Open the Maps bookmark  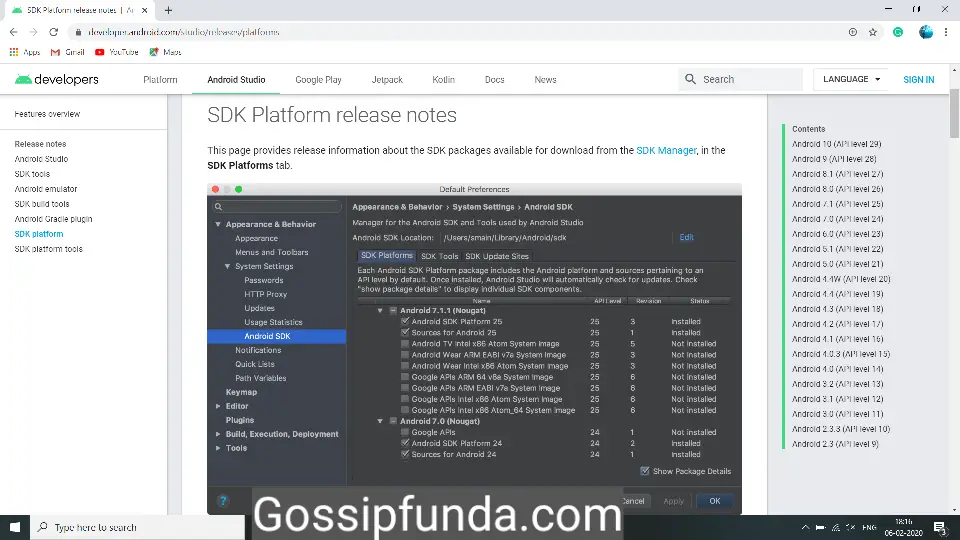click(165, 52)
